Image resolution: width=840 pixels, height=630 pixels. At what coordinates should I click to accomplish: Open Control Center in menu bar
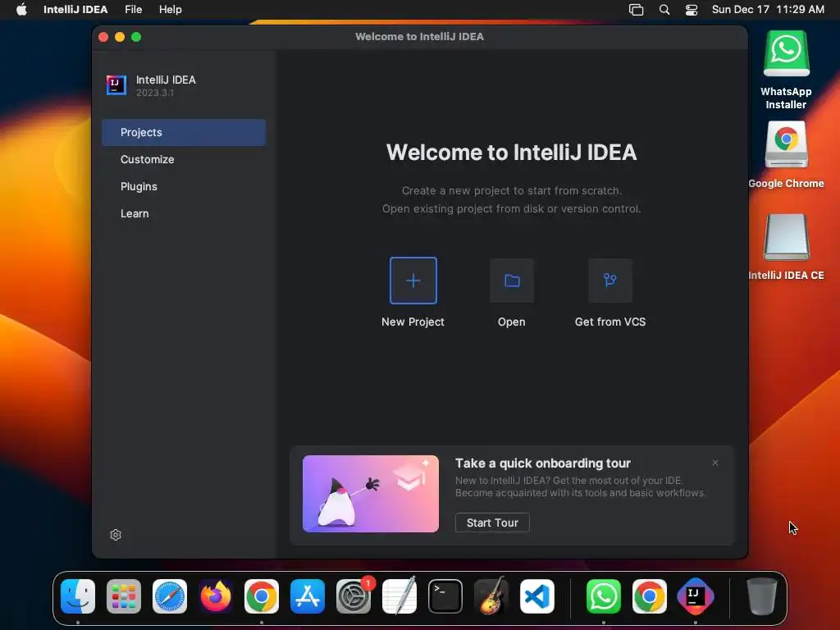click(692, 10)
